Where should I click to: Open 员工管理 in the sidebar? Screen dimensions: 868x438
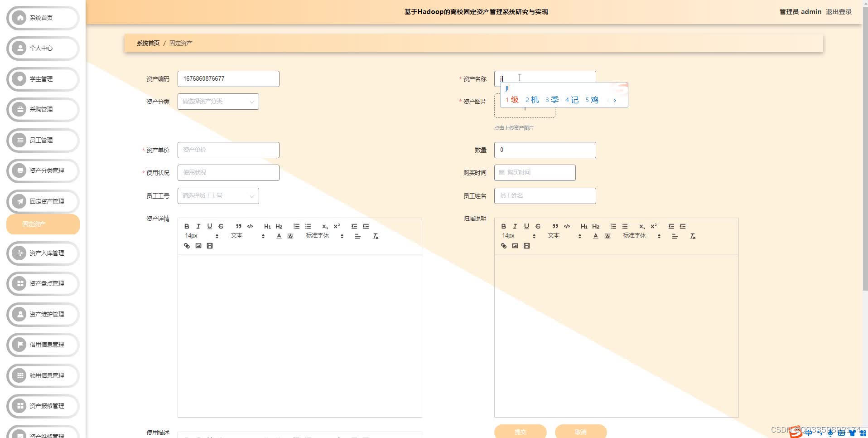(43, 141)
